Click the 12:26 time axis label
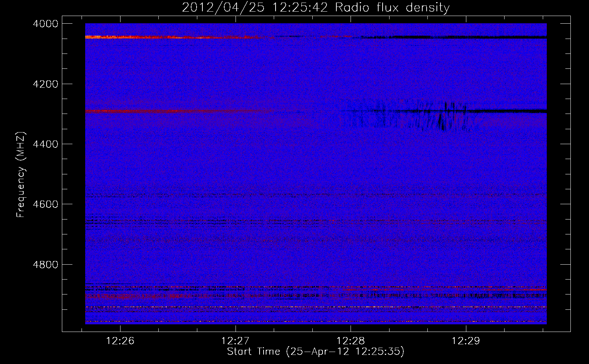 (120, 341)
